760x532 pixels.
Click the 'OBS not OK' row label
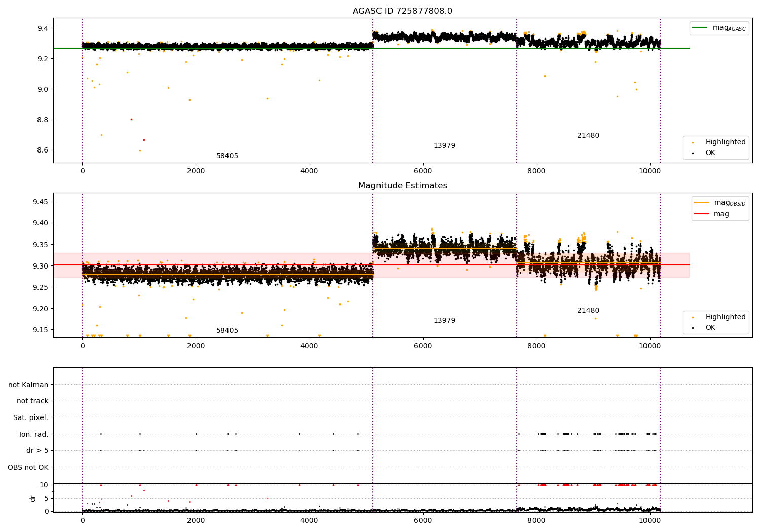(28, 468)
